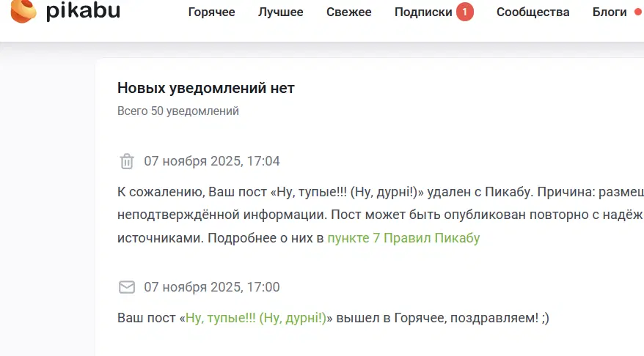Click the timestamp 07 ноября 2025, 17:00
The image size is (644, 356).
[x=211, y=287]
